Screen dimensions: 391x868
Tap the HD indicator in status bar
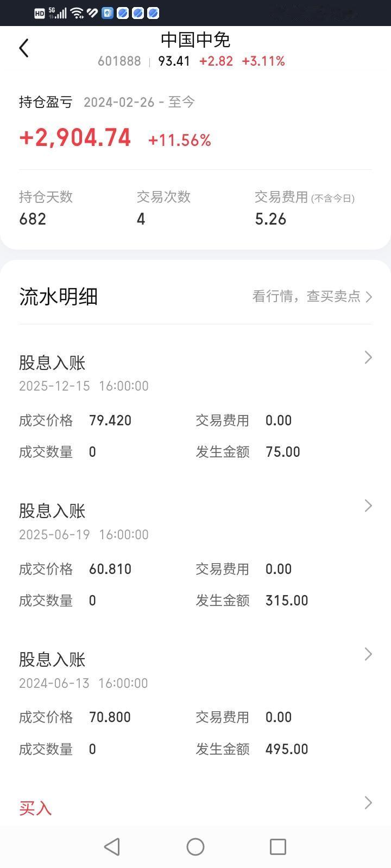point(40,13)
